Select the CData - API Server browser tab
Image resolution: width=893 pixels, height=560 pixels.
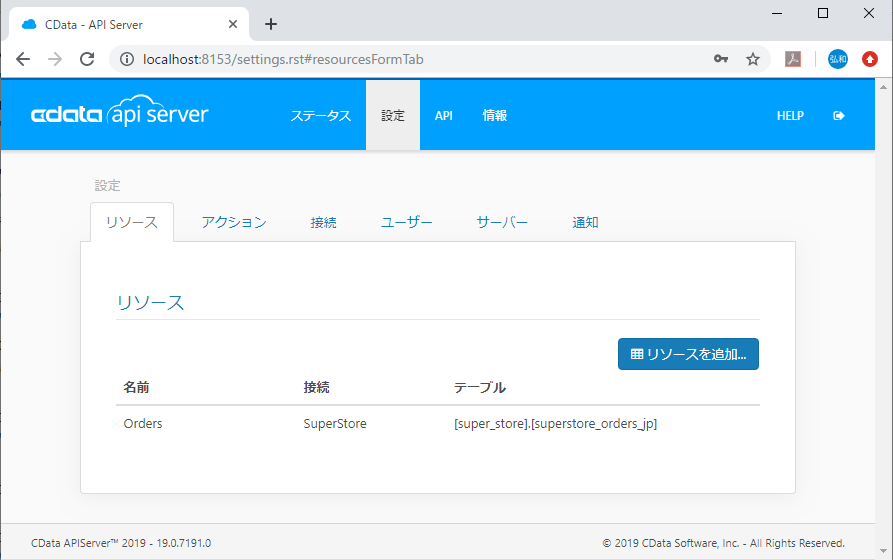pyautogui.click(x=130, y=24)
